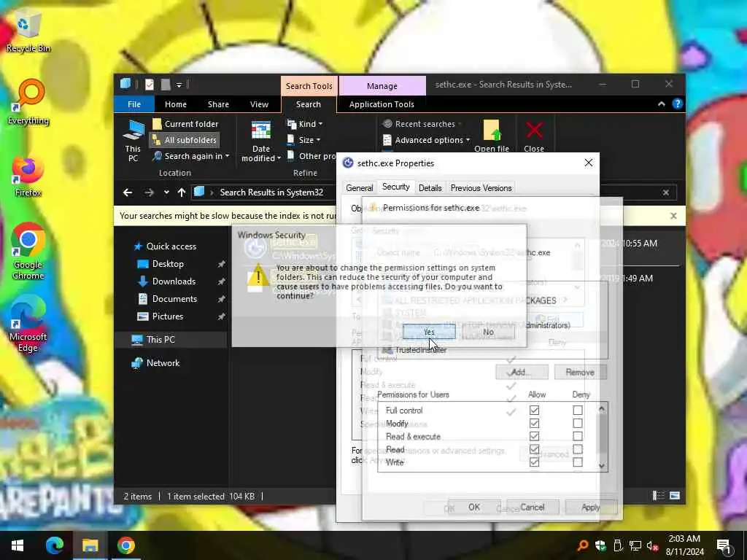Click Open file location icon
This screenshot has height=560, width=747.
492,136
